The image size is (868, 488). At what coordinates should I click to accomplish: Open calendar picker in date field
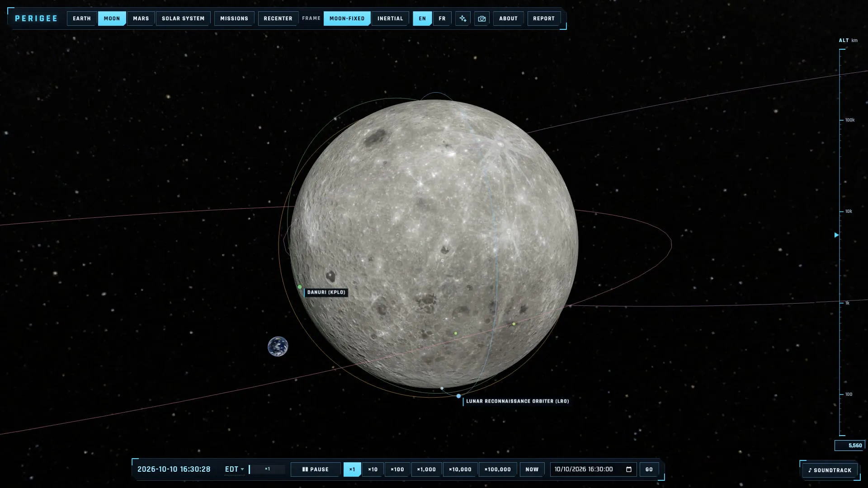(x=628, y=469)
